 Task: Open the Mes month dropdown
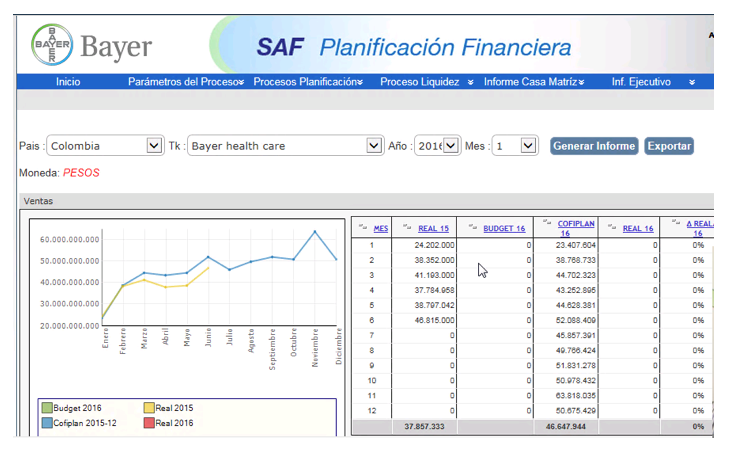pos(529,146)
